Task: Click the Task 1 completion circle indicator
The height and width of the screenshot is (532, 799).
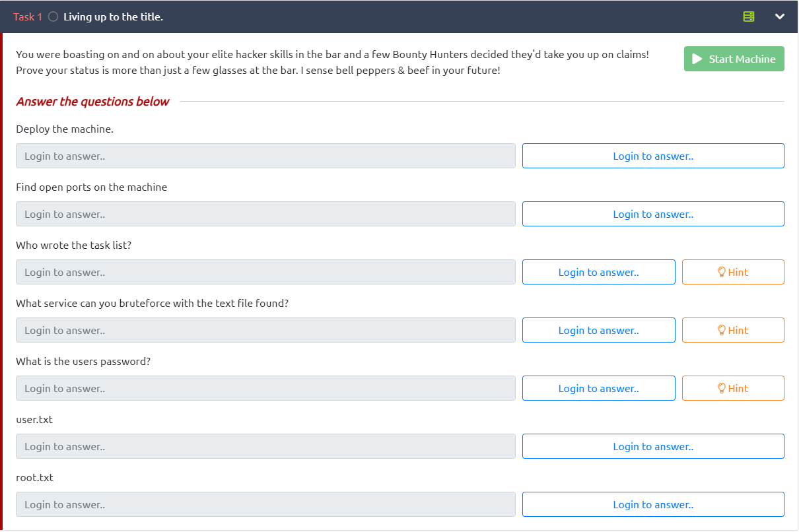Action: (x=53, y=17)
